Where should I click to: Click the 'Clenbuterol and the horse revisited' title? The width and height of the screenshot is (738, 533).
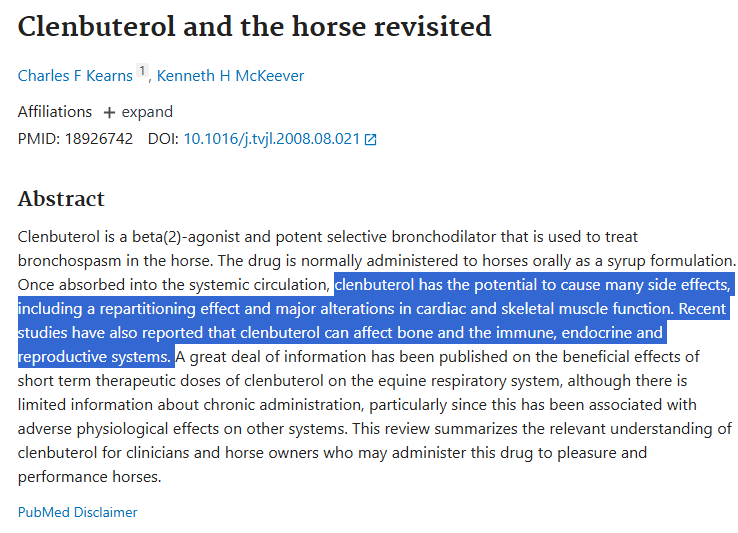click(255, 26)
